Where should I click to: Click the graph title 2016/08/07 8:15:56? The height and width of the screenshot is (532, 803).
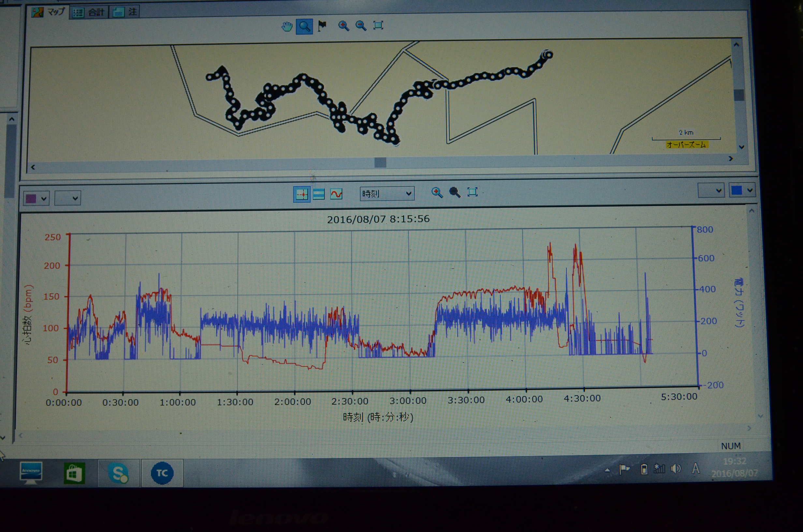(x=378, y=219)
